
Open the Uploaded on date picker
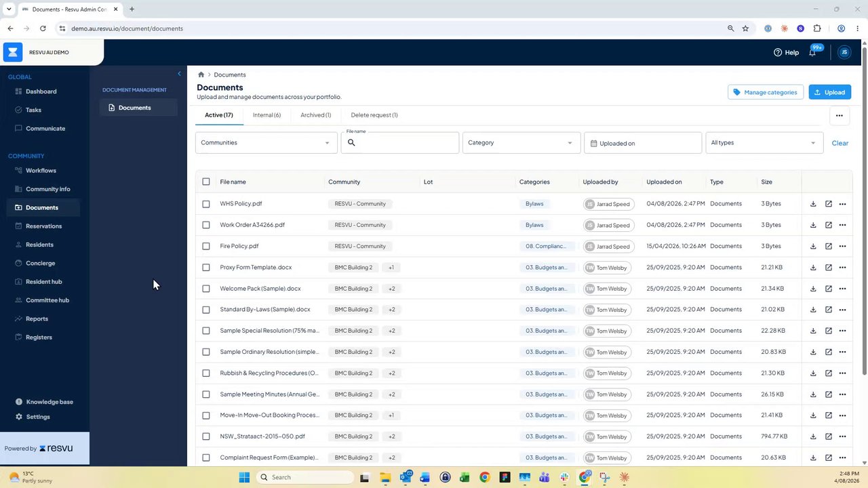point(642,143)
